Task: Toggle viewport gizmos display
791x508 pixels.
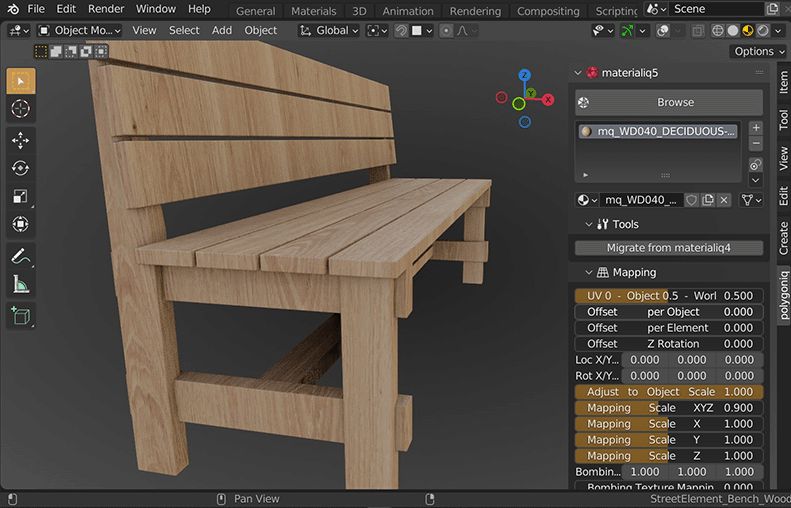Action: coord(627,31)
